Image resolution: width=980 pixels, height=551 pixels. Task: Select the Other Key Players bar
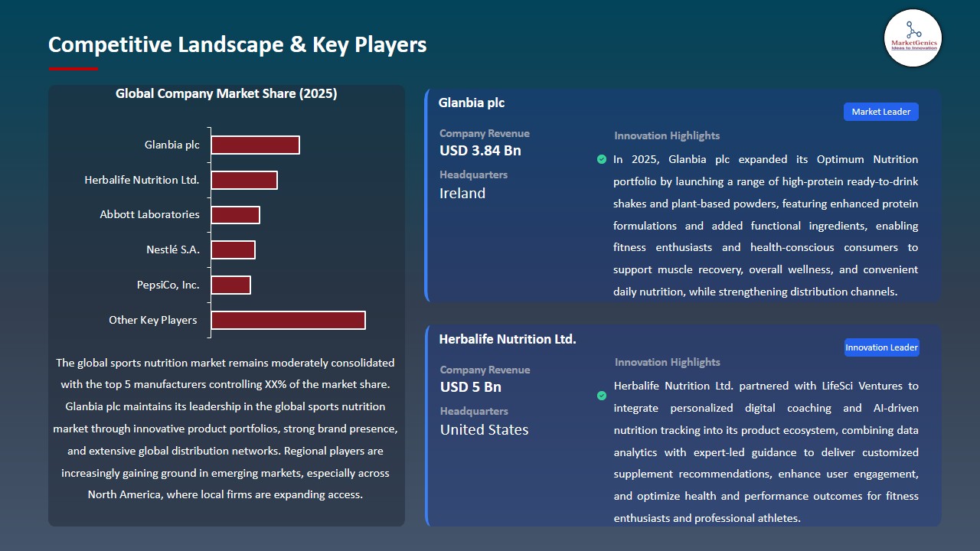coord(288,319)
